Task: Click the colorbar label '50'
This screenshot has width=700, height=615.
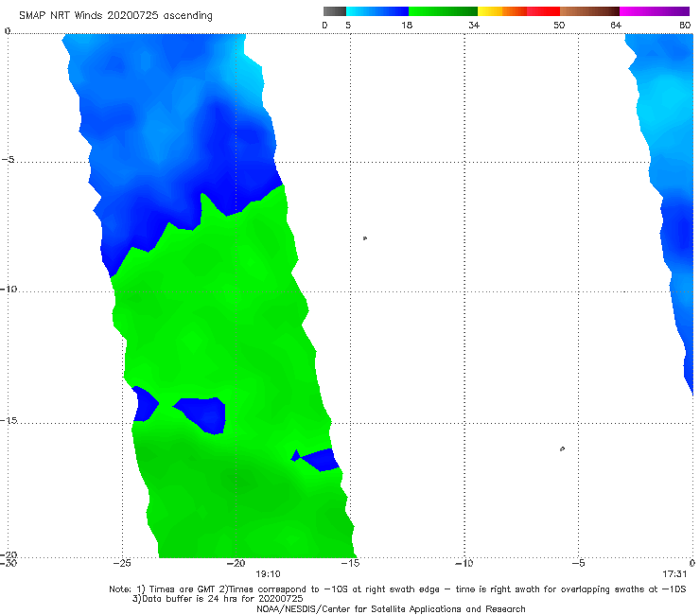Action: [559, 25]
